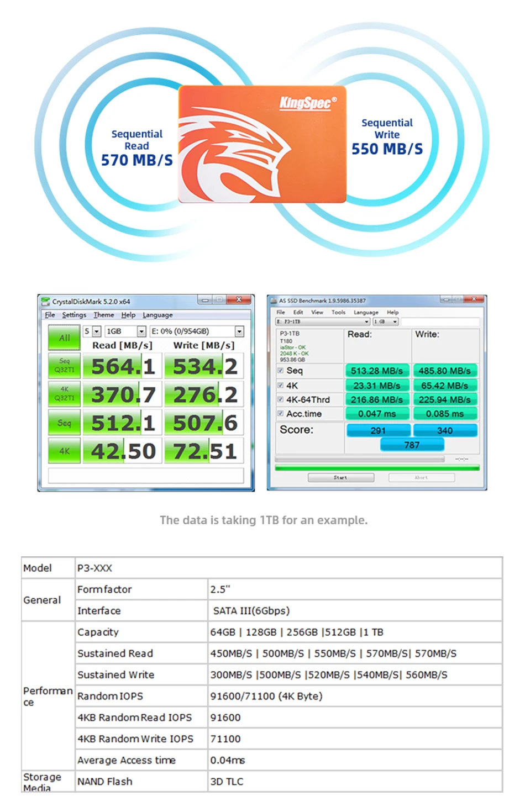Open Language menu in CrystalDiskMark
Viewport: 525px width, 812px height.
tap(158, 315)
